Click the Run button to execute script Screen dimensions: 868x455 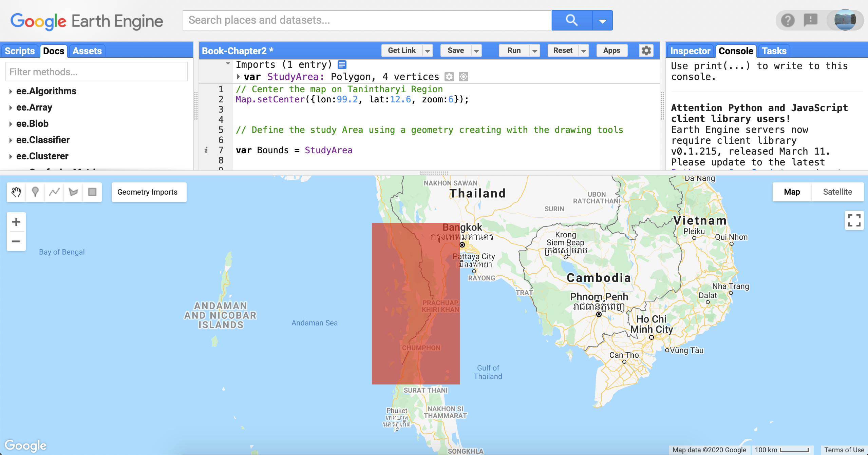(x=513, y=51)
